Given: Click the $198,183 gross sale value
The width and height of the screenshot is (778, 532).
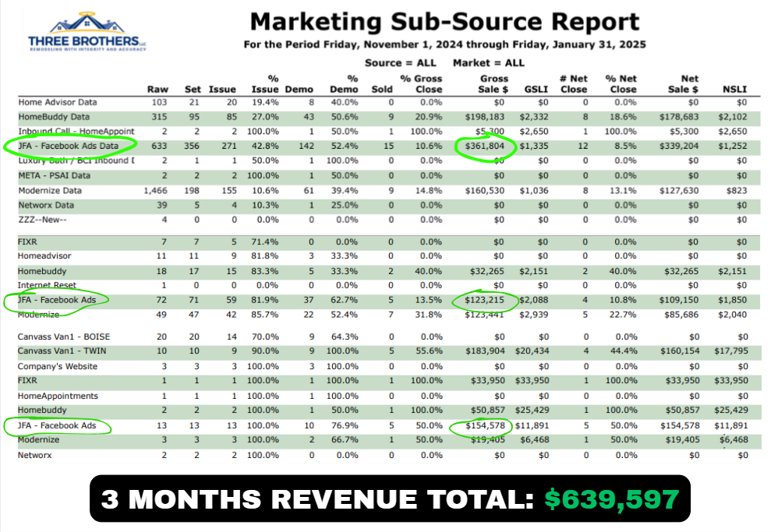Looking at the screenshot, I should coord(484,117).
